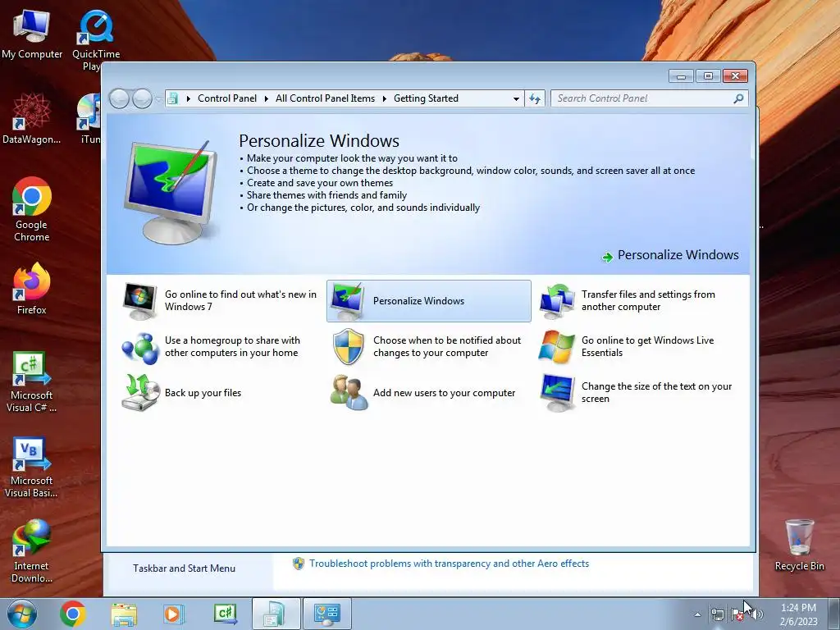840x630 pixels.
Task: Click the security shield notification icon
Action: (348, 347)
